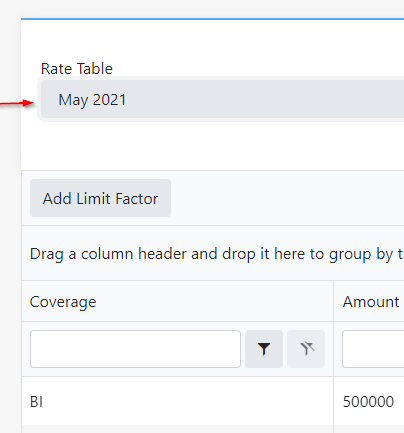Image resolution: width=404 pixels, height=433 pixels.
Task: Click the divider between Coverage and Amount headers
Action: 333,301
